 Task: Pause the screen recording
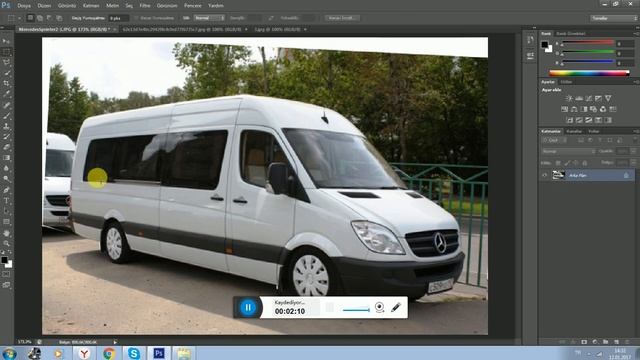(248, 307)
